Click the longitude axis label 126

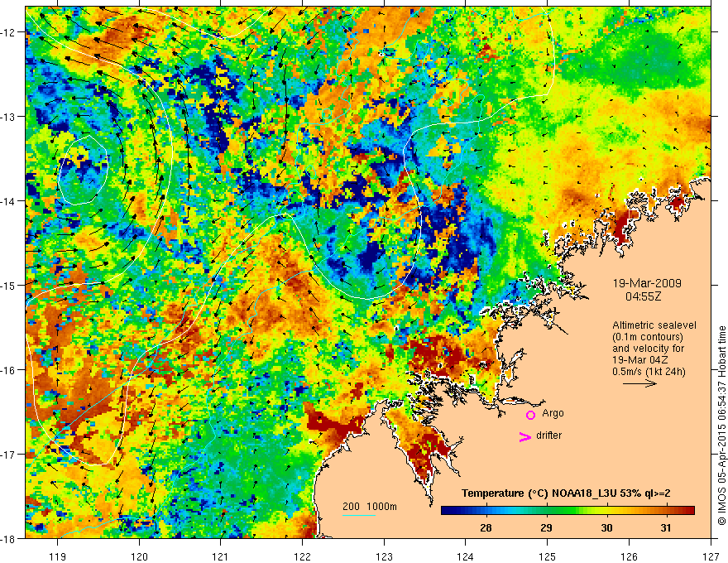pos(629,556)
